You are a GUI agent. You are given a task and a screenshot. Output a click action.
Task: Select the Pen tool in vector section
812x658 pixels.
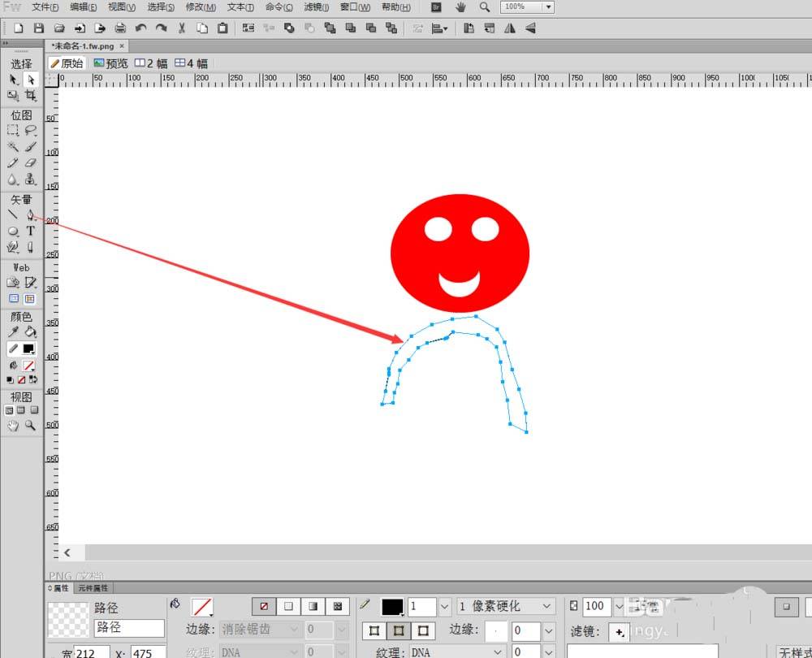click(30, 215)
